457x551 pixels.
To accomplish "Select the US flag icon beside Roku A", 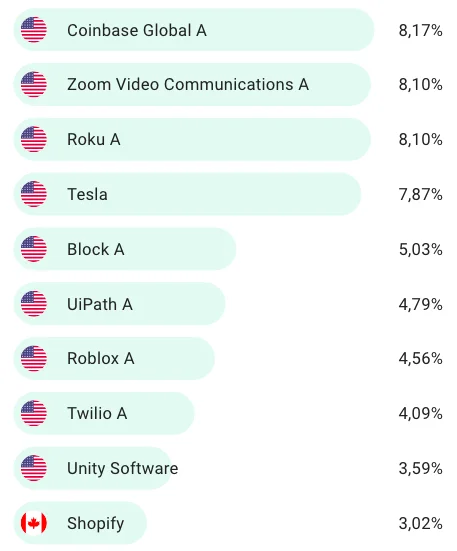I will point(34,140).
